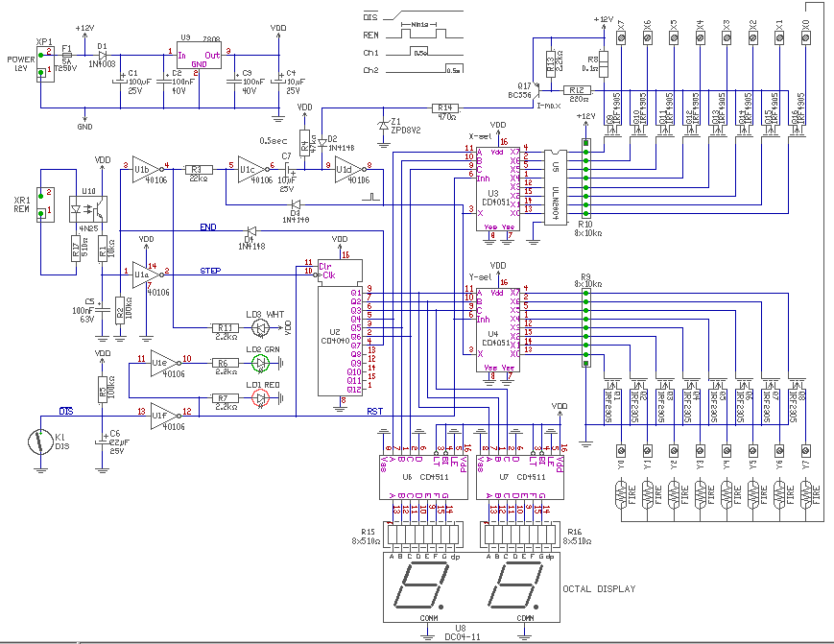Select the Y-sel label above U4
Image resolution: width=834 pixels, height=644 pixels.
point(480,277)
